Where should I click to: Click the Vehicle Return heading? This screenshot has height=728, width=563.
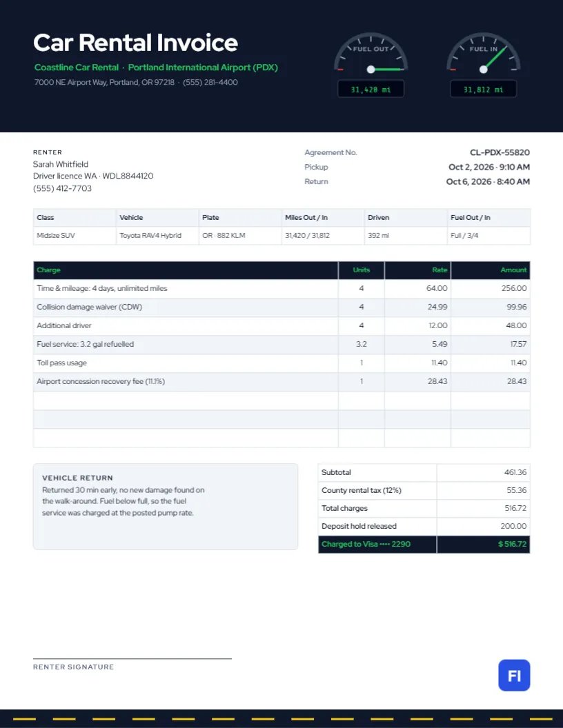tap(77, 478)
